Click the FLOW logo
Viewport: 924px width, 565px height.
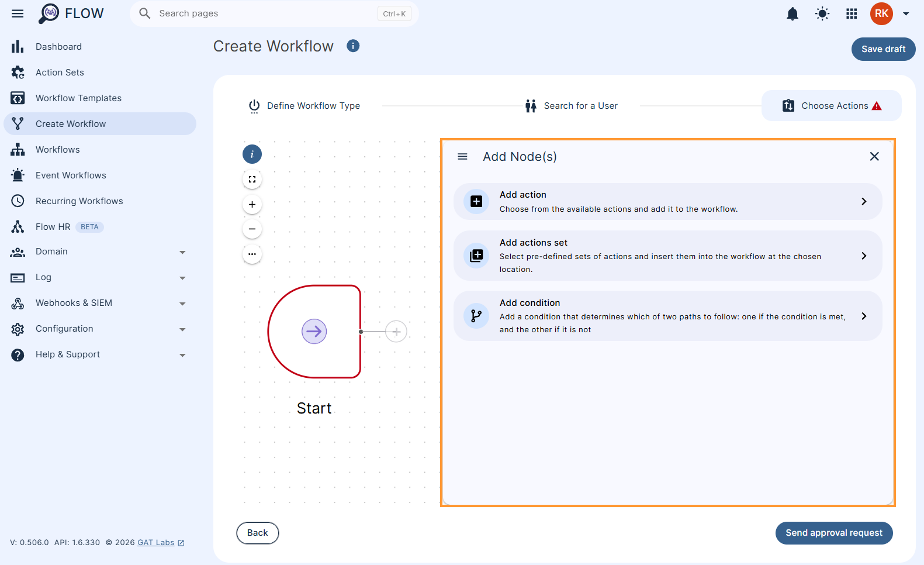coord(71,13)
